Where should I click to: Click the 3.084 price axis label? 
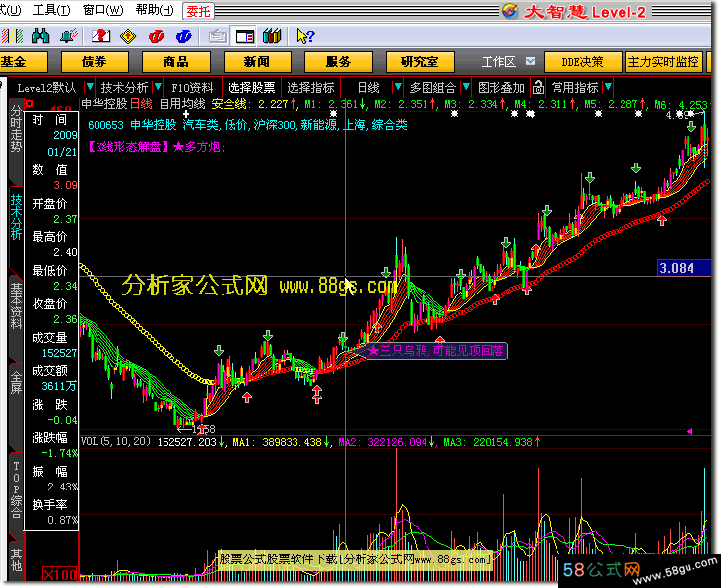click(x=684, y=268)
